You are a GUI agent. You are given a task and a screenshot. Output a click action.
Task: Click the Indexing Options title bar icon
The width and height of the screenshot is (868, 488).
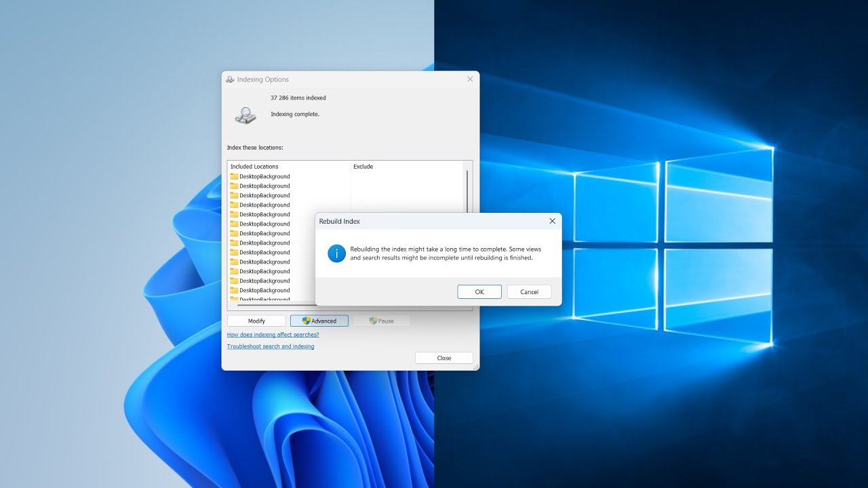click(230, 79)
